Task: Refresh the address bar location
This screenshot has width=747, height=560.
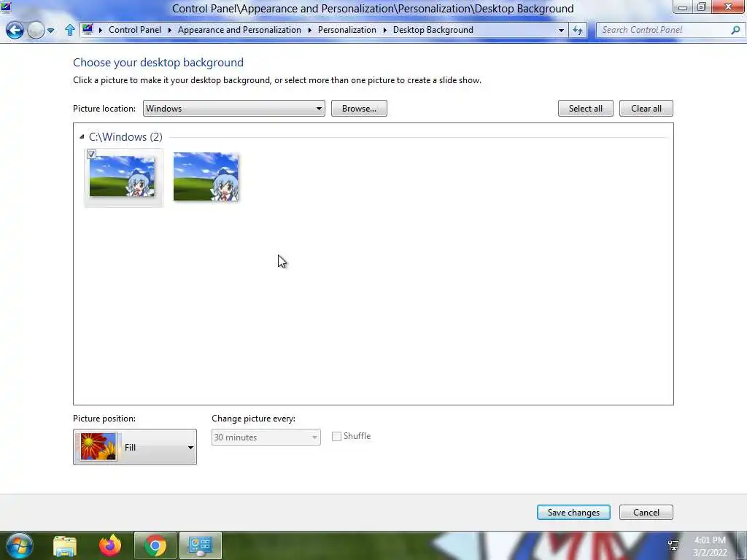Action: [578, 30]
